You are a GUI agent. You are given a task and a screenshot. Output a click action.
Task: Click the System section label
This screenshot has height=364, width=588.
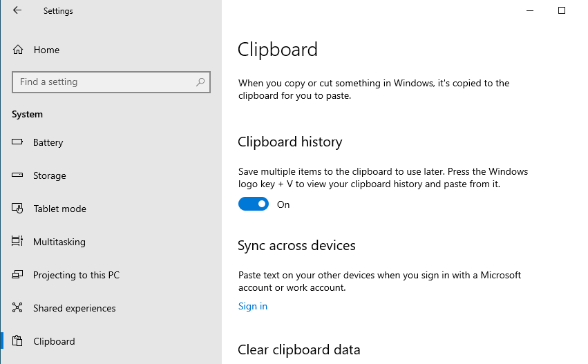(x=27, y=115)
